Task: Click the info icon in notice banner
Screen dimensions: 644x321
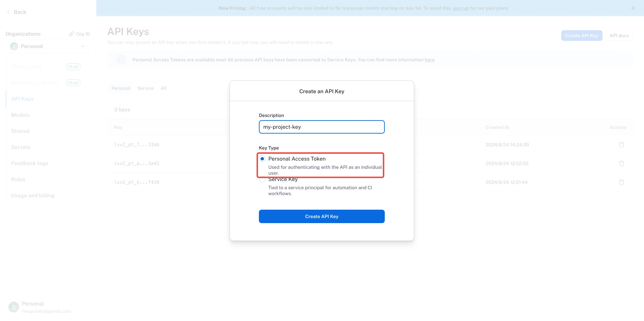Action: [121, 60]
